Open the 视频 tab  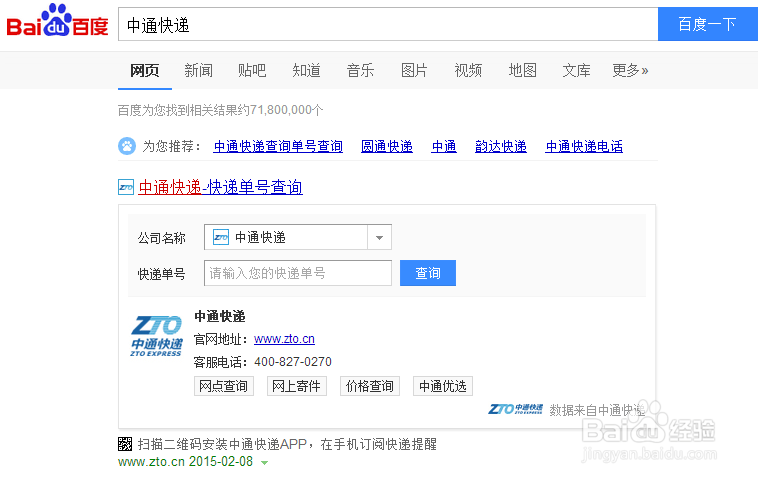468,71
